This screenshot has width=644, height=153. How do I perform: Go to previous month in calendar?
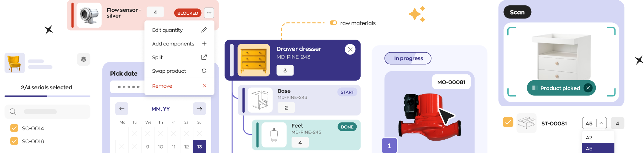click(x=122, y=109)
